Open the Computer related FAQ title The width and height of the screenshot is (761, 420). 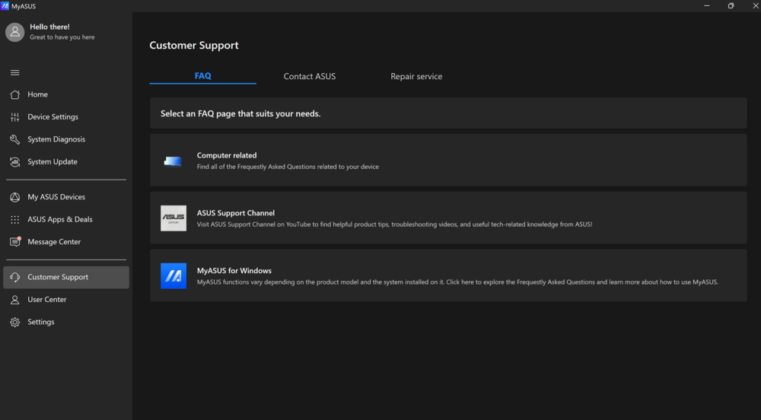[x=227, y=155]
